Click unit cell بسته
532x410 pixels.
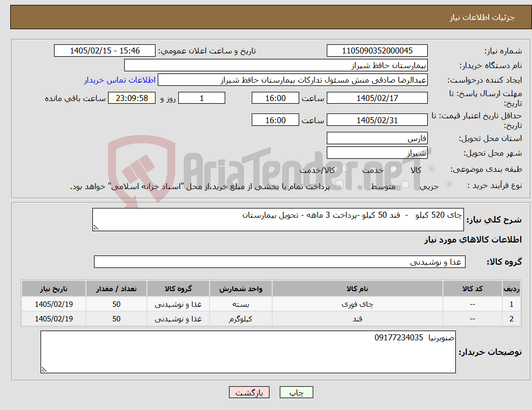(240, 305)
